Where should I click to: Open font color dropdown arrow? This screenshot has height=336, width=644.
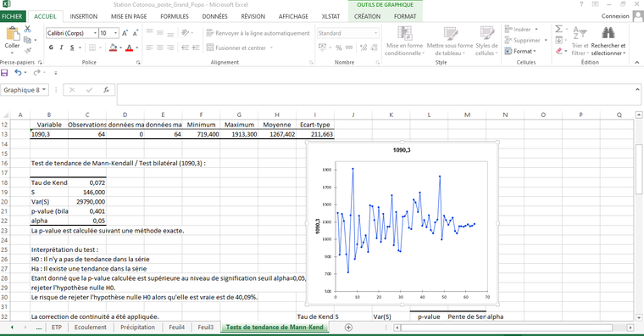tap(136, 48)
